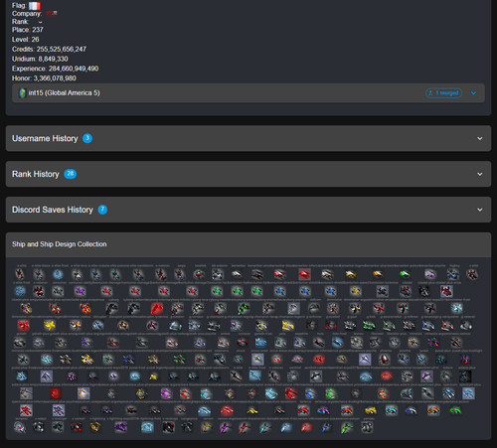Select the last gray ship in the bottom row
Screen dimensions: 497x448
pos(367,427)
